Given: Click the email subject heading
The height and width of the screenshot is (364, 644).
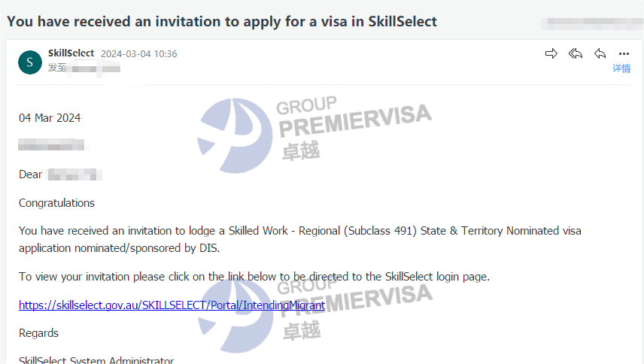Looking at the screenshot, I should pyautogui.click(x=222, y=21).
